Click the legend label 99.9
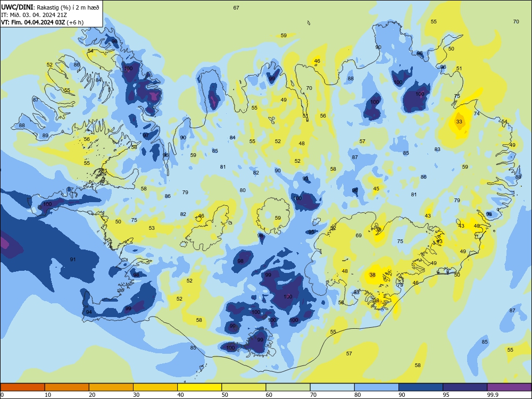 (x=493, y=395)
